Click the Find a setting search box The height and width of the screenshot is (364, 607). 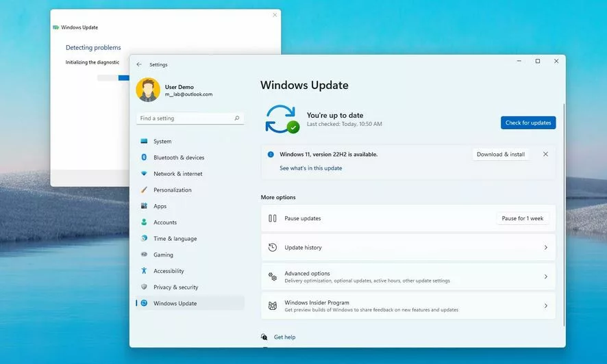click(x=190, y=118)
